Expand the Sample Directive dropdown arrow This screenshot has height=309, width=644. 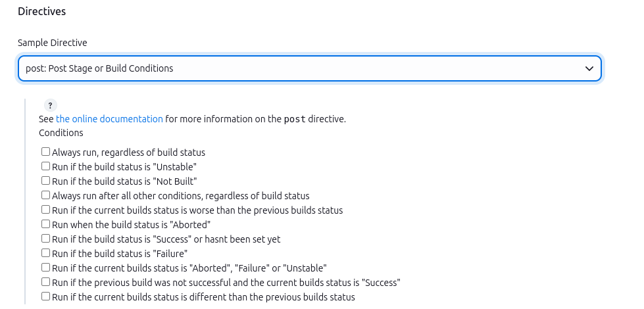589,68
